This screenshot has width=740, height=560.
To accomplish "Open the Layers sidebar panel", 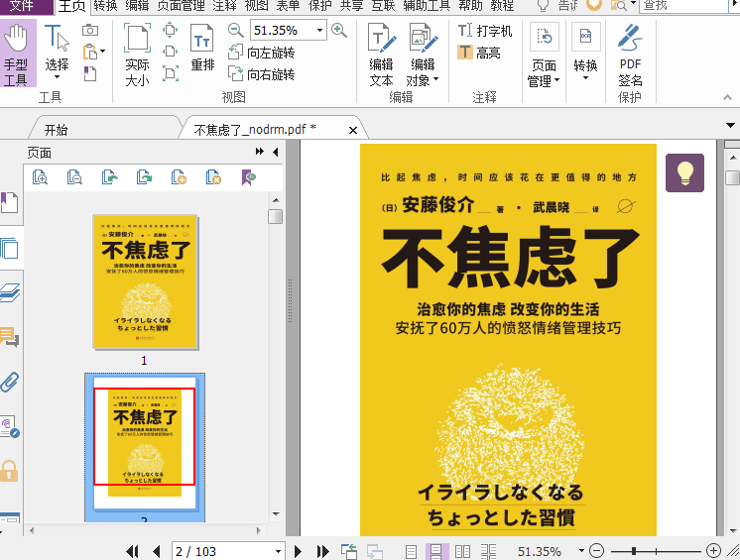I will 10,292.
